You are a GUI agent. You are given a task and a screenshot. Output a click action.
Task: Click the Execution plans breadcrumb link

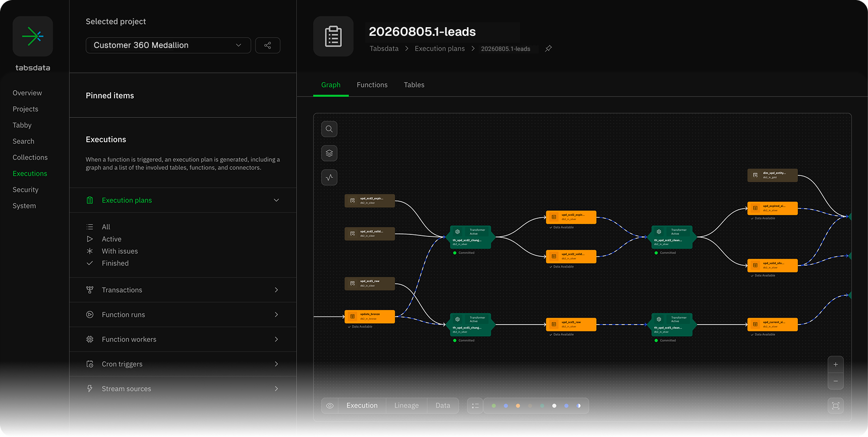click(440, 48)
